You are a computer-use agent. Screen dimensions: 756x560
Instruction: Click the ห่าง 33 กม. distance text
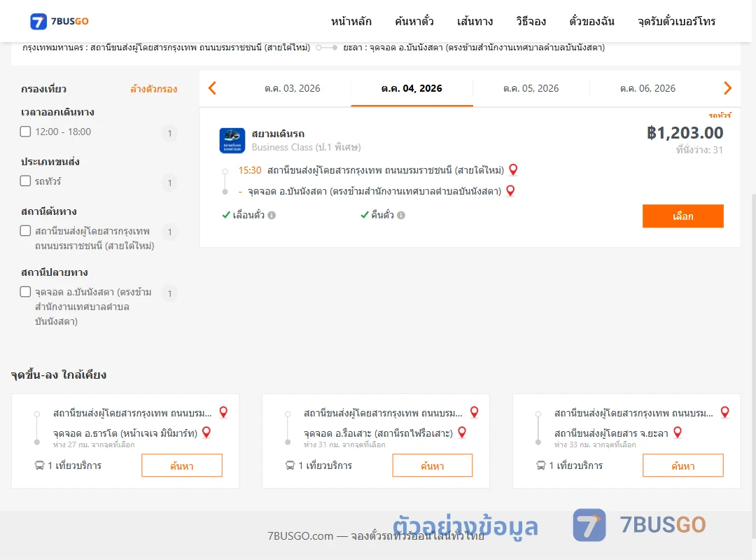(595, 444)
